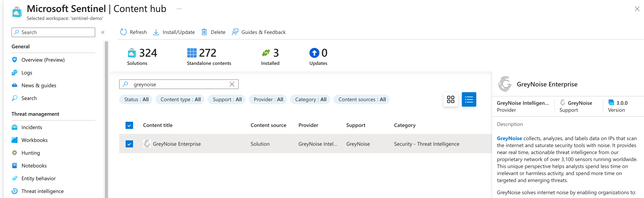This screenshot has width=644, height=198.
Task: Click the Install/Update download icon
Action: [x=156, y=32]
